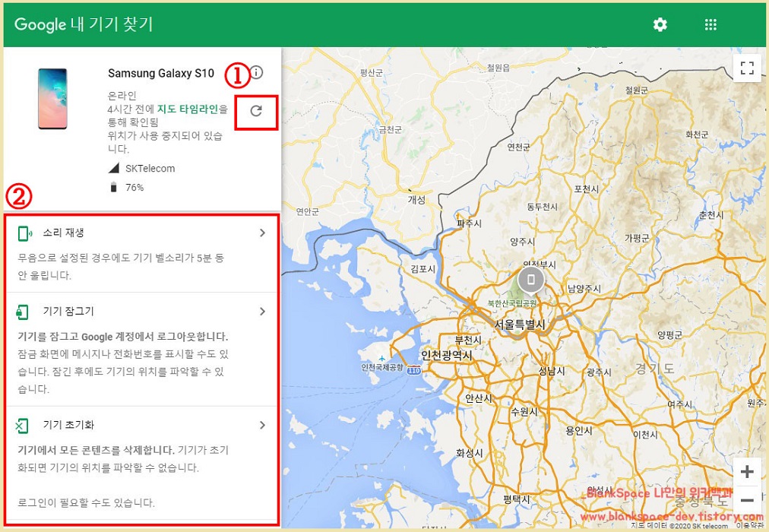Select 기기 초기화 to erase device

(142, 464)
